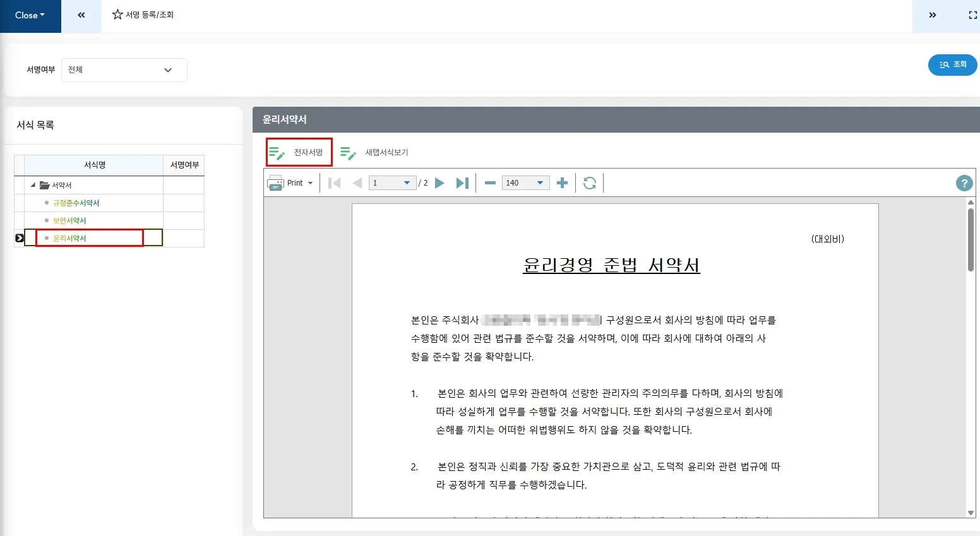Open 보안서약서 form
The image size is (980, 536).
(x=69, y=220)
